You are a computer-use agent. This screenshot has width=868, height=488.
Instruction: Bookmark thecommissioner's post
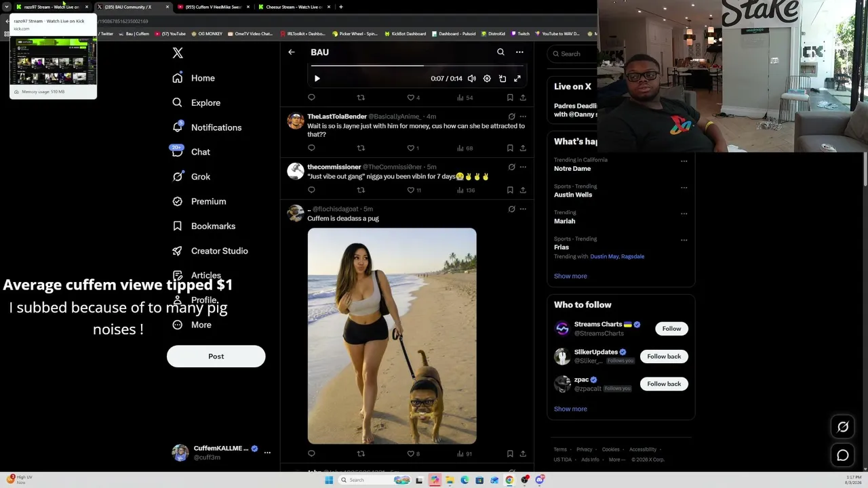(510, 190)
